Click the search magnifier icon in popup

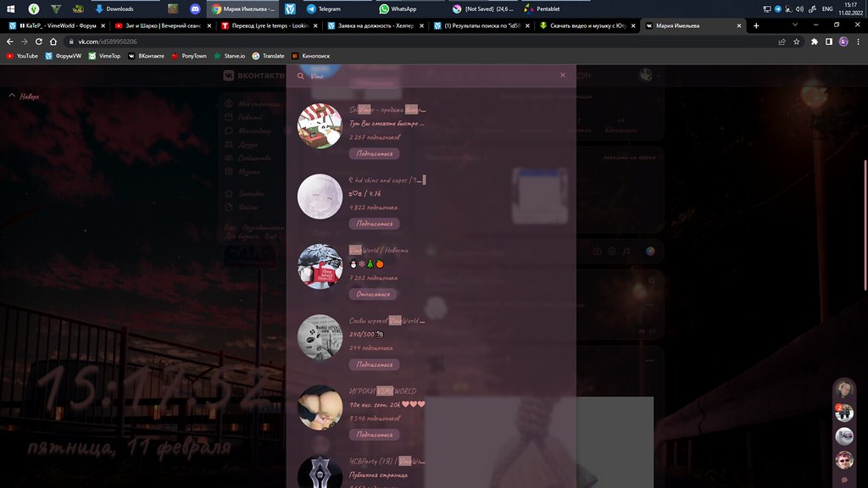(299, 75)
